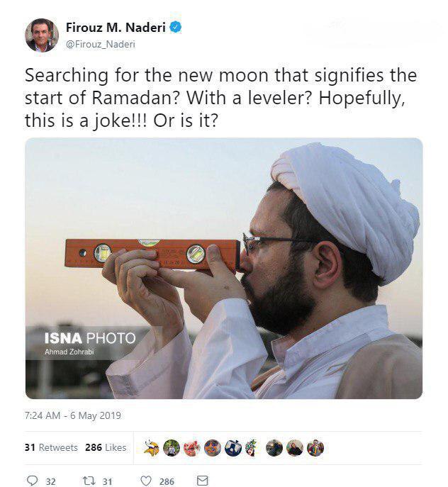
Task: Open the last liker avatar in row
Action: click(315, 448)
